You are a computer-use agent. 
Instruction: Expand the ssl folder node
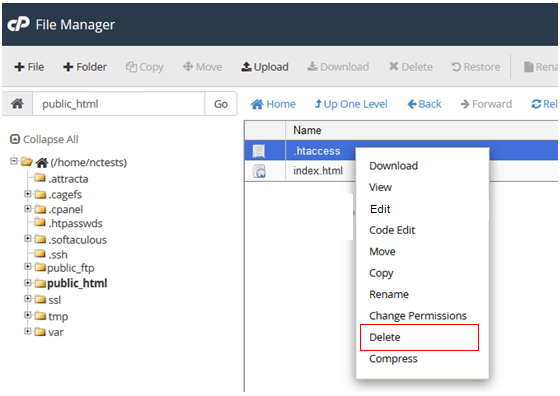tap(28, 299)
